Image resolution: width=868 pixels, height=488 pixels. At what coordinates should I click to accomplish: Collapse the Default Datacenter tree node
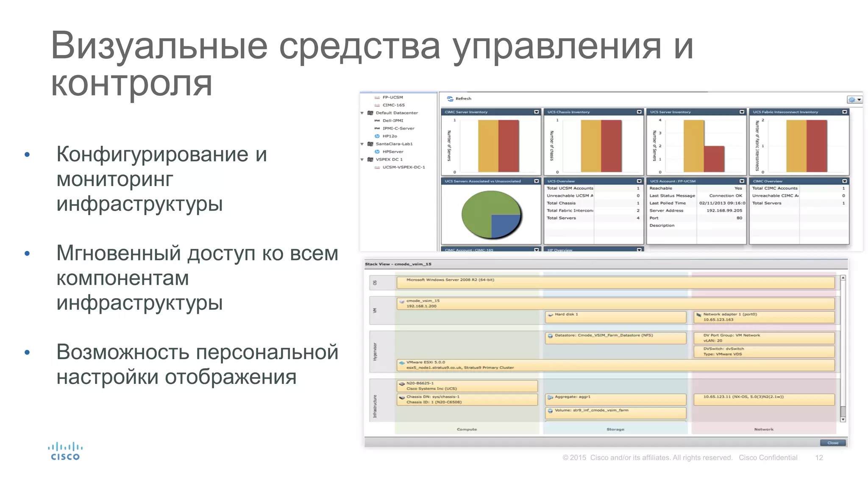point(362,113)
